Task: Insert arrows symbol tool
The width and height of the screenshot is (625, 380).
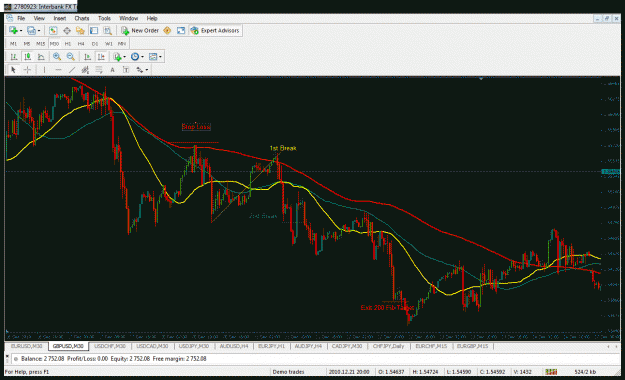Action: [140, 70]
